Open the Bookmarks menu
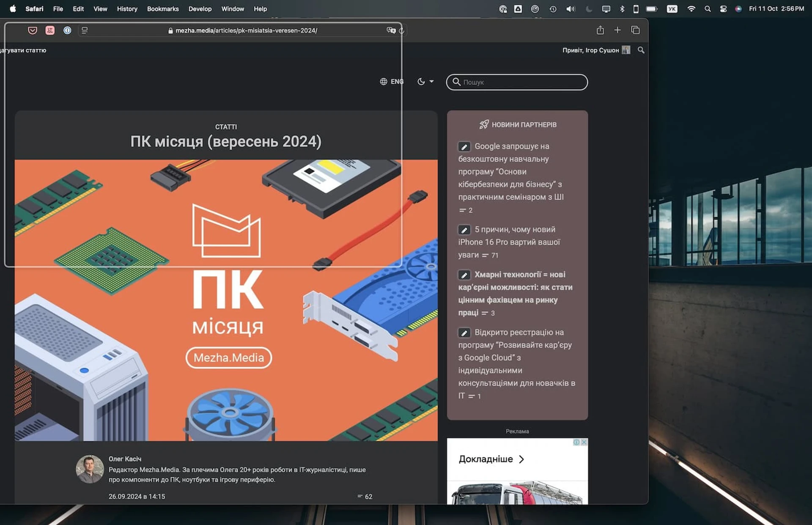The image size is (812, 525). (x=163, y=8)
